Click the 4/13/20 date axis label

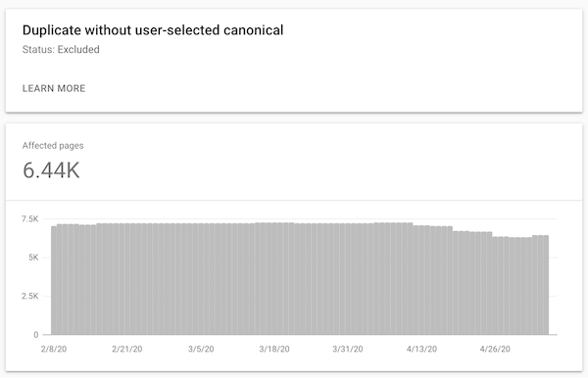coord(421,350)
